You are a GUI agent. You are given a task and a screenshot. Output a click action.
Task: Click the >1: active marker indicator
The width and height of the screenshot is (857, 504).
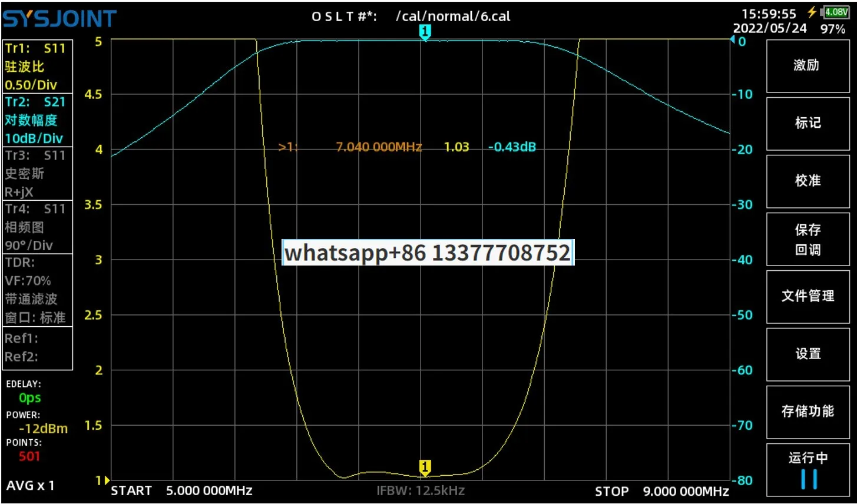pyautogui.click(x=287, y=147)
